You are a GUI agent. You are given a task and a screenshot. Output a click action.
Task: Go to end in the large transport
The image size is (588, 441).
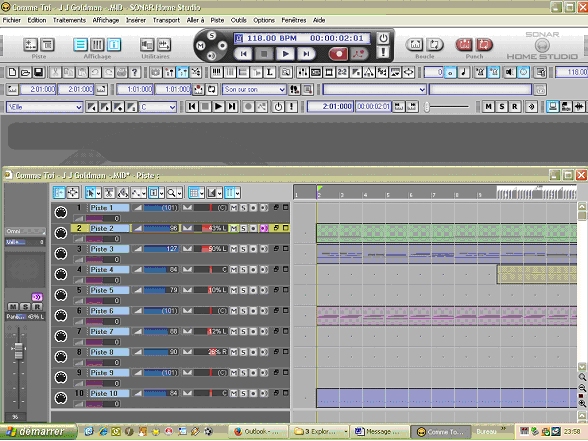pos(306,54)
